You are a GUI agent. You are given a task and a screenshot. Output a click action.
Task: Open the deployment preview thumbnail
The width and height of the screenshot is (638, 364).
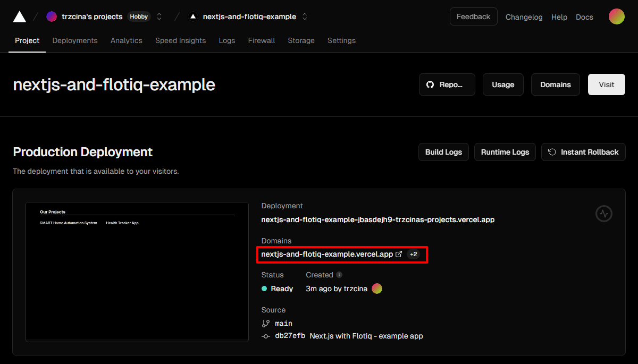(x=137, y=272)
